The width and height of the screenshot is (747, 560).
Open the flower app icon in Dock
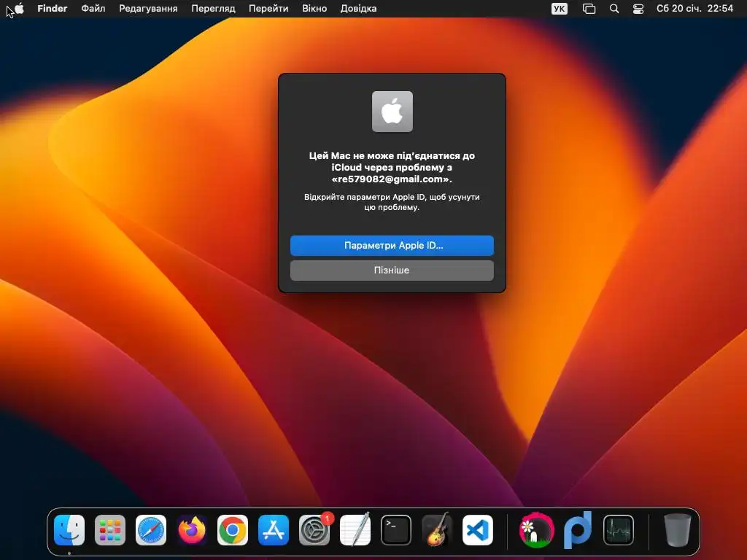(536, 529)
